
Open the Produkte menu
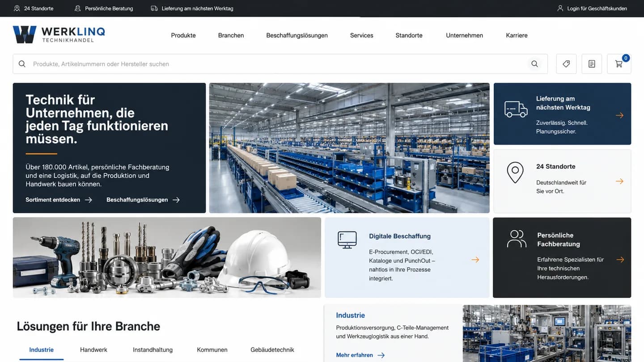(x=183, y=35)
